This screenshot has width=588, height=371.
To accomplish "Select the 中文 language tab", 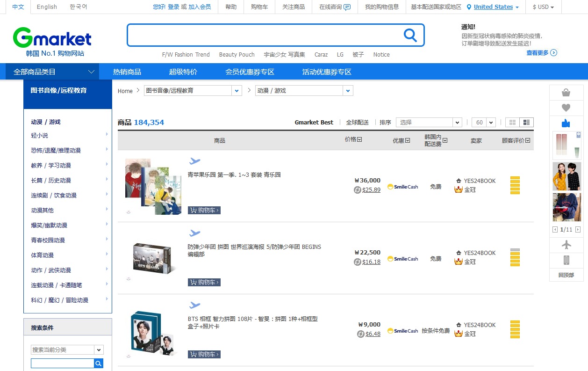I will pos(18,7).
